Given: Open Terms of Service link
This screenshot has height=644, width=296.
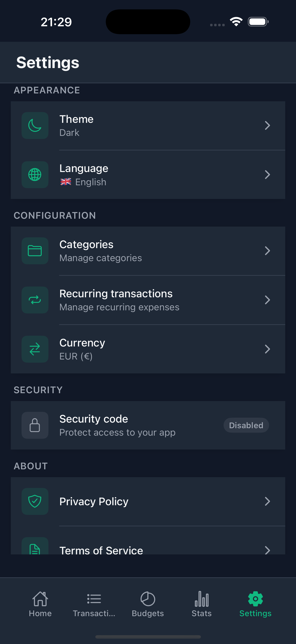Looking at the screenshot, I should coord(101,550).
